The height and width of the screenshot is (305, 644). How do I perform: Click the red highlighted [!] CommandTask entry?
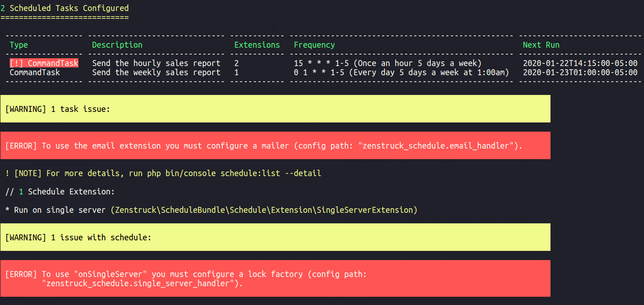point(44,63)
